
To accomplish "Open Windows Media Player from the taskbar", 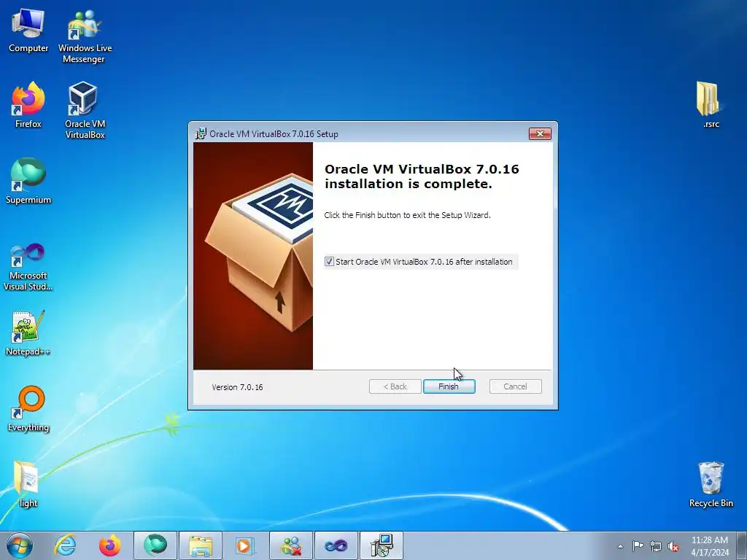I will (x=245, y=545).
